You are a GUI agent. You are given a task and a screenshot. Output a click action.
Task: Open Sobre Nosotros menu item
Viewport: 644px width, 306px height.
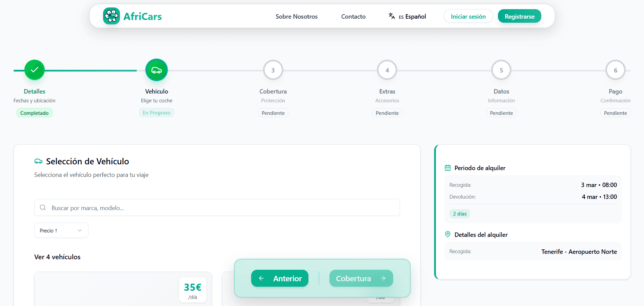pyautogui.click(x=296, y=17)
